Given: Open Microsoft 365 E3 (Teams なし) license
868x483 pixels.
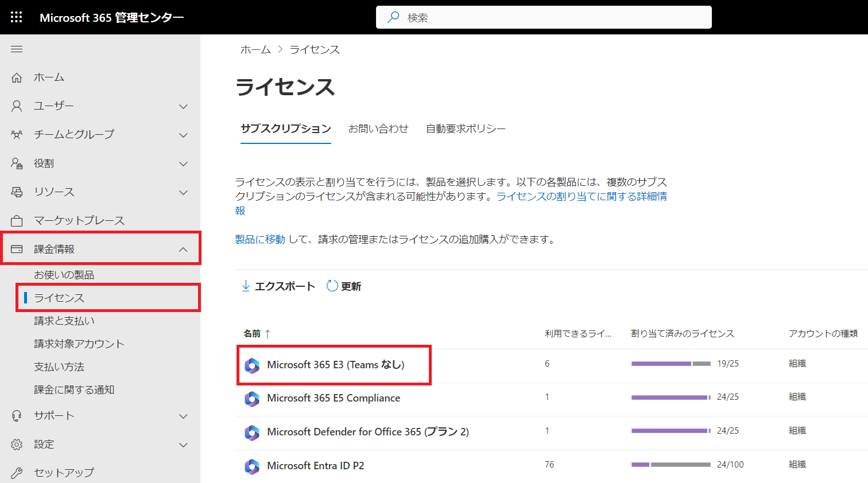Looking at the screenshot, I should (336, 365).
